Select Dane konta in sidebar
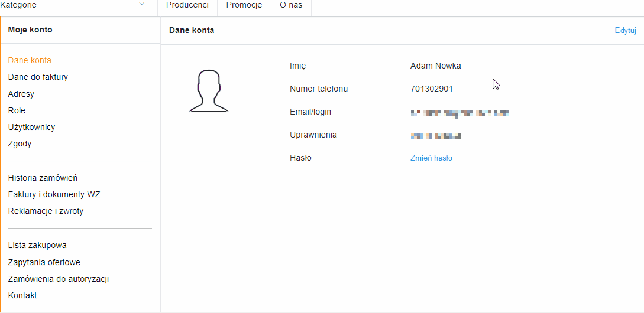This screenshot has height=313, width=644. click(30, 60)
